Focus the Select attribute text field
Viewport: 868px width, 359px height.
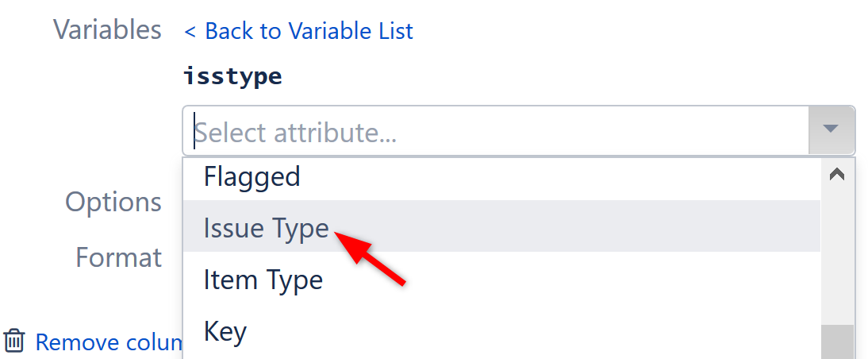click(492, 131)
